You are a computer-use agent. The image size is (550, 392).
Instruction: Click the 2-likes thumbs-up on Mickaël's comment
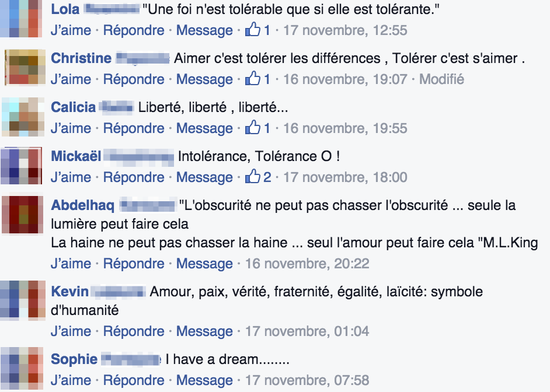click(x=257, y=177)
